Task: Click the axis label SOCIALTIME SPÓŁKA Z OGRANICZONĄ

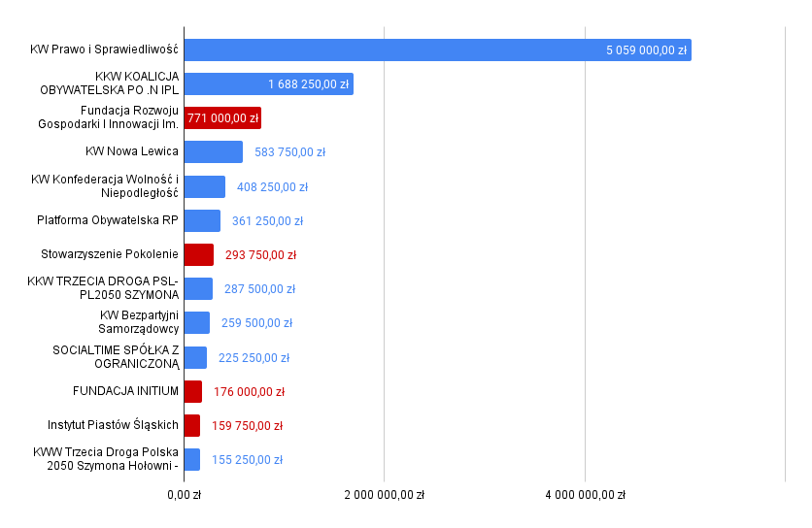Action: (116, 356)
